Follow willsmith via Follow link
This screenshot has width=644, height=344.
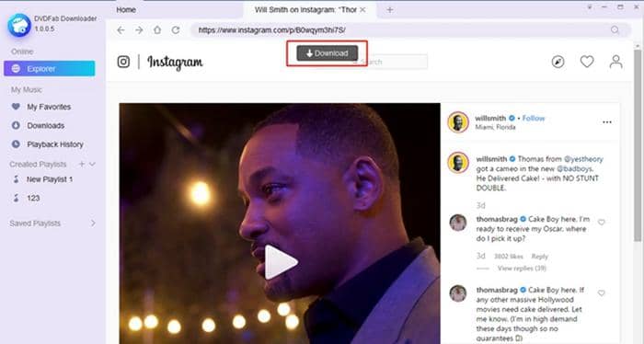click(x=533, y=119)
